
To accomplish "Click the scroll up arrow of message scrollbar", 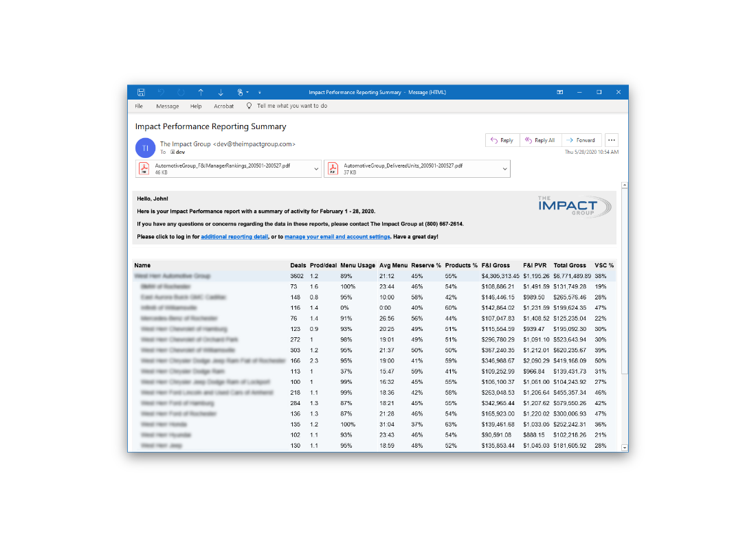I will [x=625, y=185].
